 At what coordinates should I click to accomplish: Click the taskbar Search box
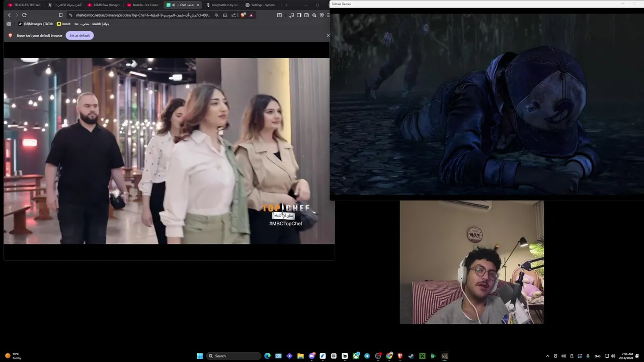click(233, 356)
